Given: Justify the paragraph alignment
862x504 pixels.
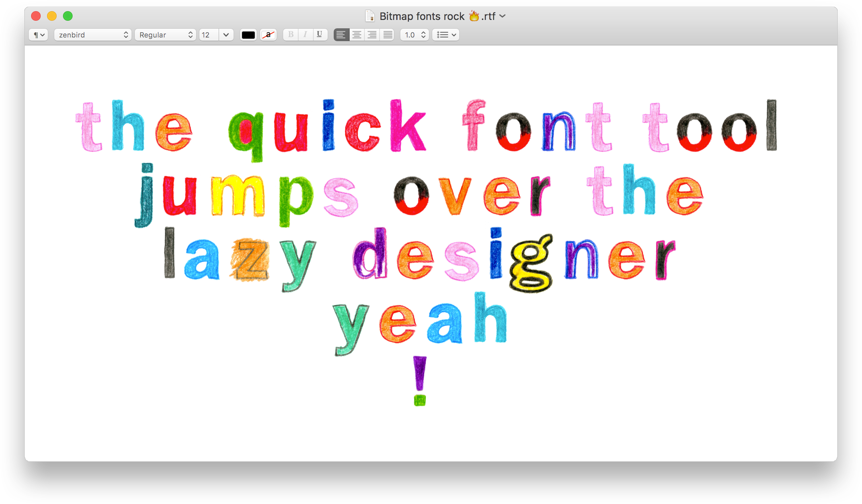Looking at the screenshot, I should (387, 35).
